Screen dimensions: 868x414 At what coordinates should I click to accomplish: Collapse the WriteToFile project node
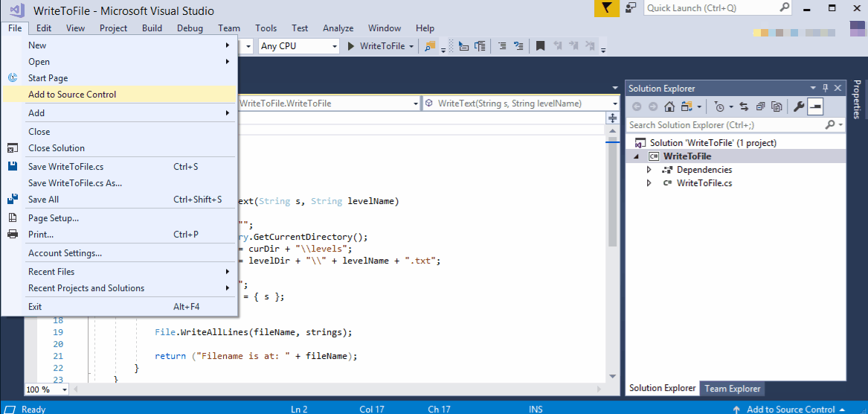click(x=635, y=157)
